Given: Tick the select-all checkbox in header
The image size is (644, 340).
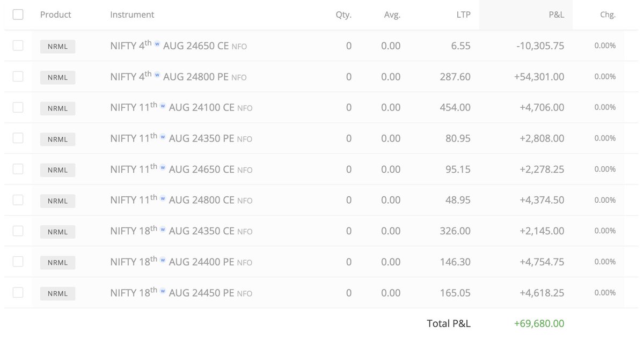Looking at the screenshot, I should click(18, 14).
